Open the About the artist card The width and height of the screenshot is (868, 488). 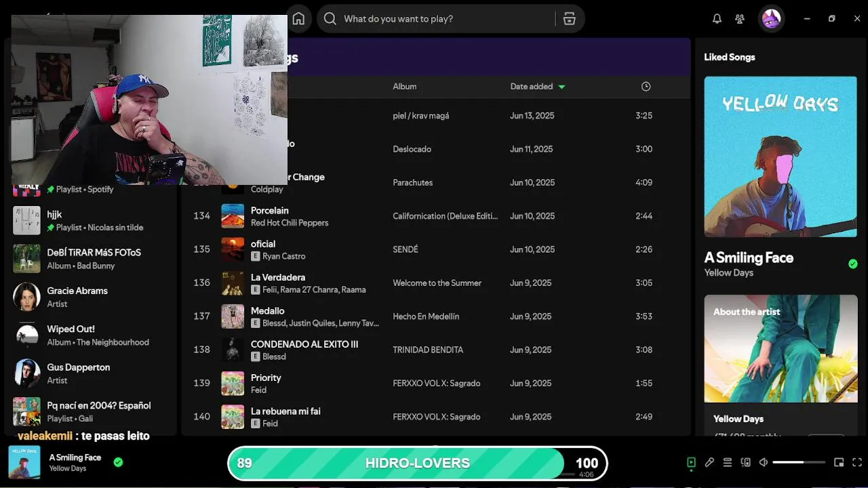coord(781,366)
